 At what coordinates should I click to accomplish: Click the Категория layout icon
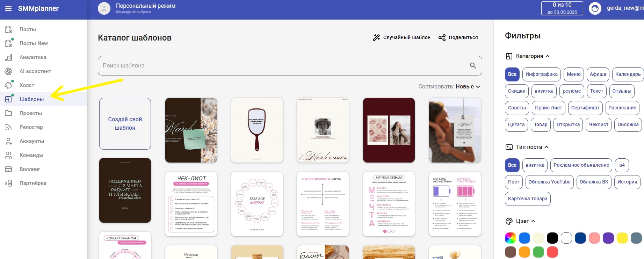coord(509,56)
